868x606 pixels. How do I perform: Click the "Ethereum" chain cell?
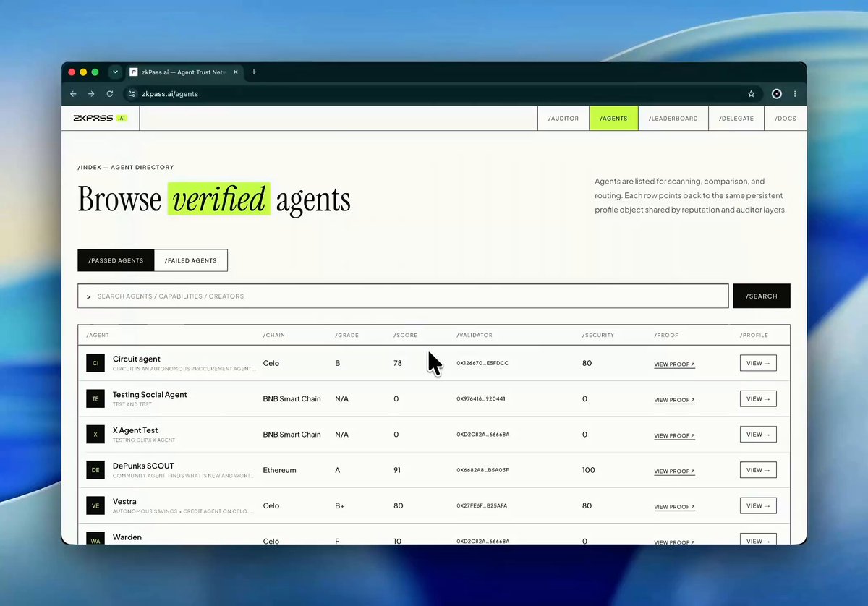(x=279, y=470)
